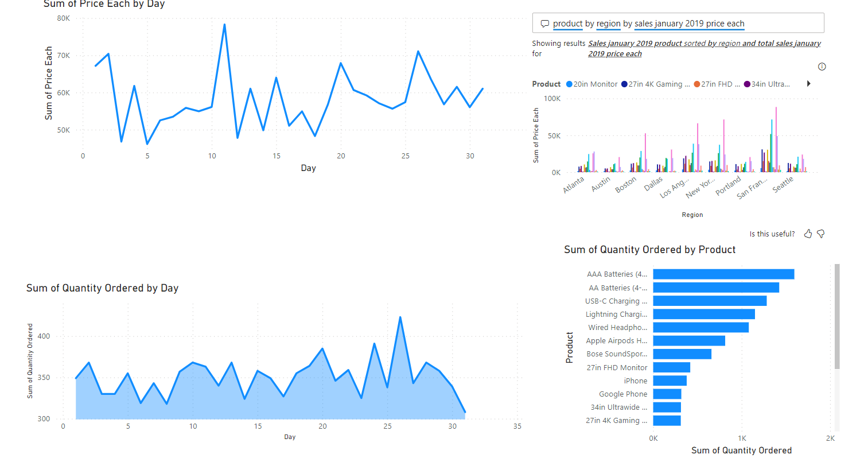Click the thumbs down feedback icon

coord(821,234)
